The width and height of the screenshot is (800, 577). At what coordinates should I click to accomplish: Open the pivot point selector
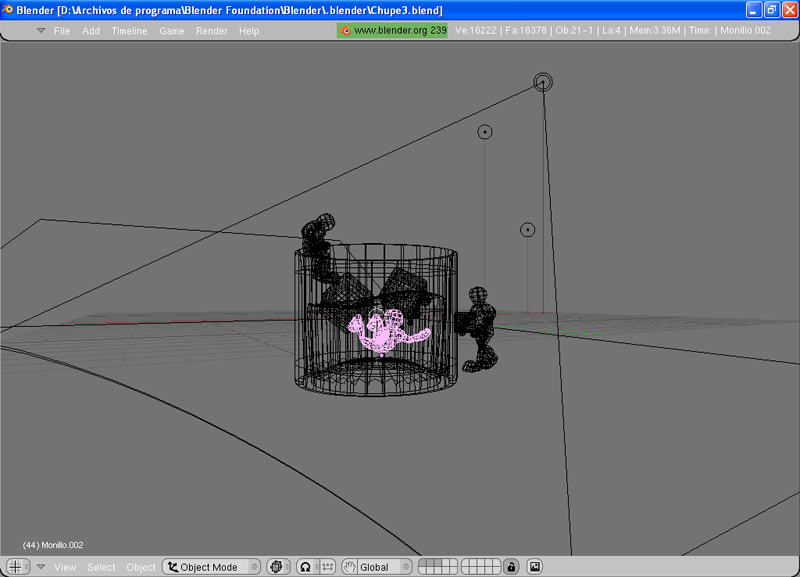click(x=308, y=567)
